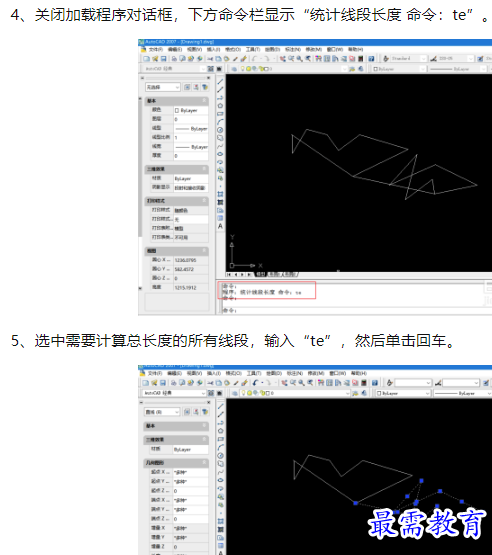Viewport: 492px width, 555px height.
Task: Collapse the 基本 section in step 4 palette
Action: pyautogui.click(x=204, y=101)
